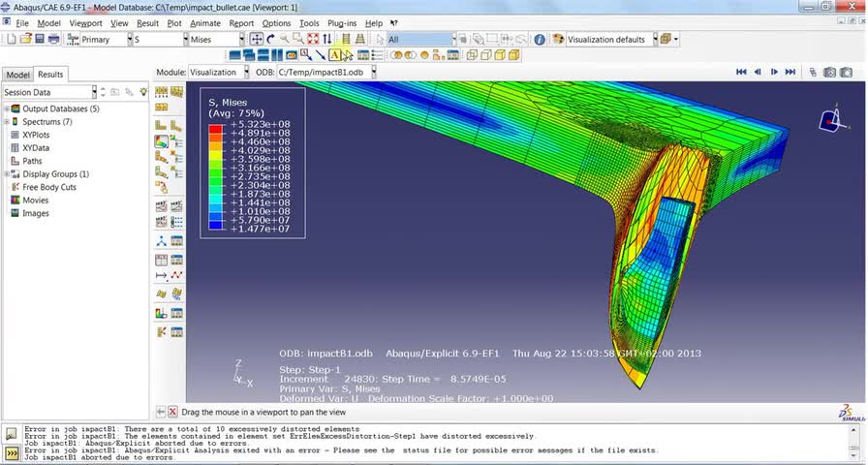Image resolution: width=868 pixels, height=465 pixels.
Task: Select the XYPlots tree item
Action: tap(36, 135)
